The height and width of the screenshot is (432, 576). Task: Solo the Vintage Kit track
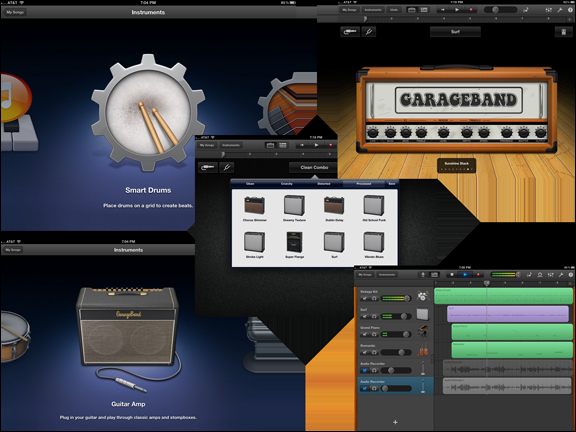pos(374,298)
